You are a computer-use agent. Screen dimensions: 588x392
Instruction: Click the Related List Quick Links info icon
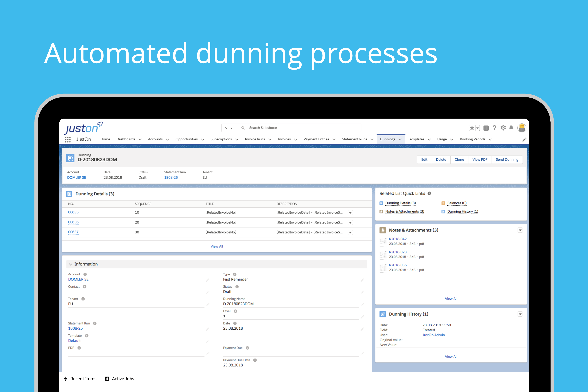coord(429,193)
